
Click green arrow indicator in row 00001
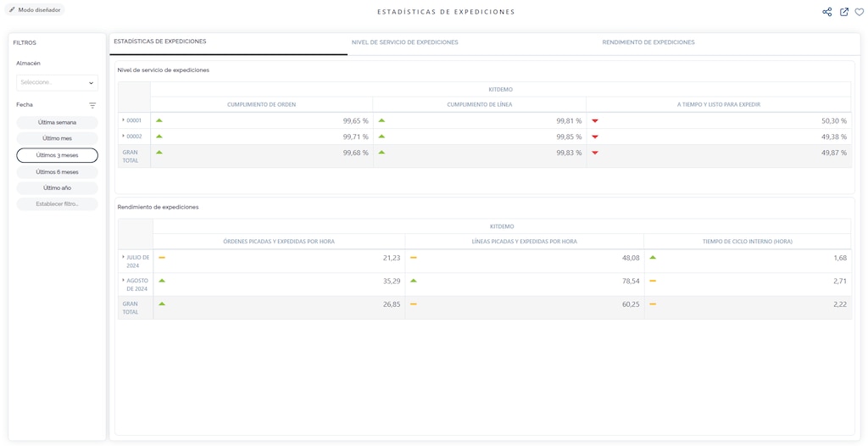point(159,120)
